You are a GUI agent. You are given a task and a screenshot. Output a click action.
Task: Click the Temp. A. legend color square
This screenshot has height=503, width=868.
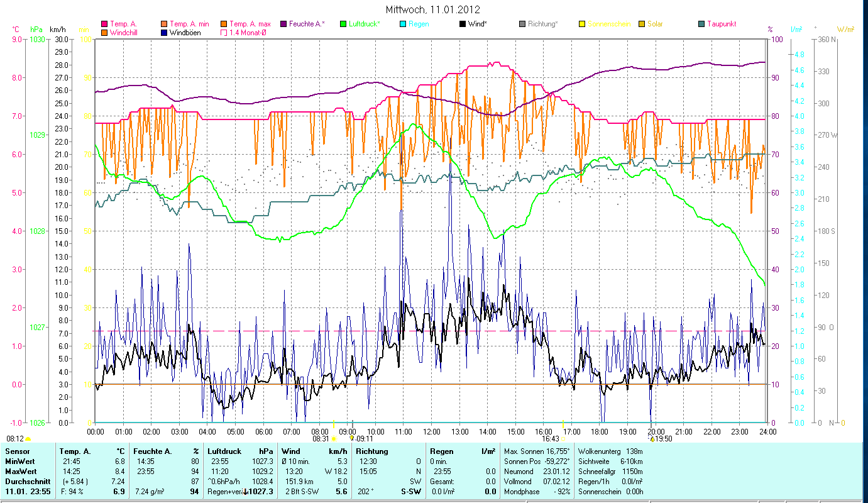104,24
